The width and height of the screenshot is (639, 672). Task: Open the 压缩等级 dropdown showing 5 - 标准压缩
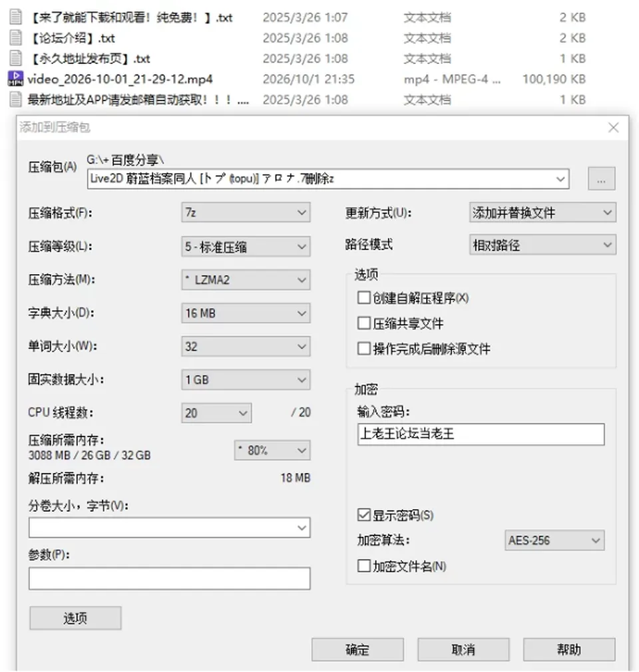(x=246, y=246)
